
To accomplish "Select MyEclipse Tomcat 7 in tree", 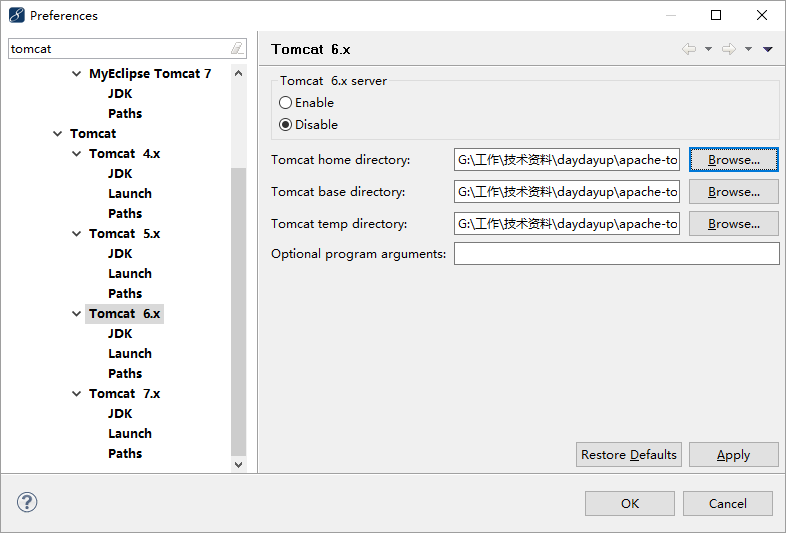I will pos(150,74).
